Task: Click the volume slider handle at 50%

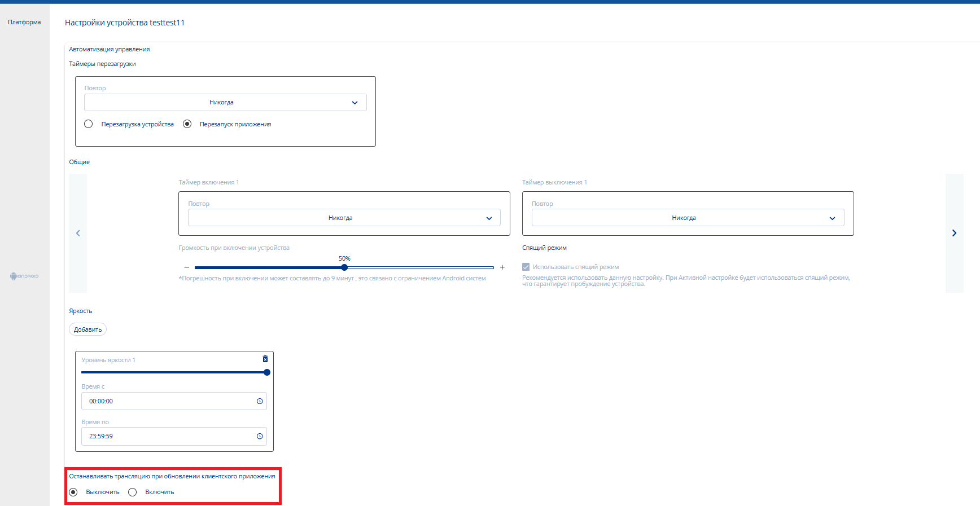Action: point(344,267)
